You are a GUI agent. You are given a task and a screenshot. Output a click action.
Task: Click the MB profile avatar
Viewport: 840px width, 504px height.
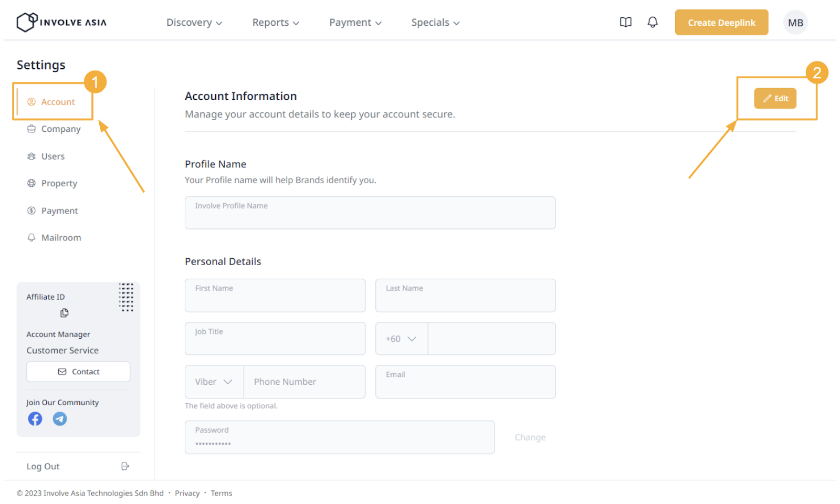pos(795,23)
